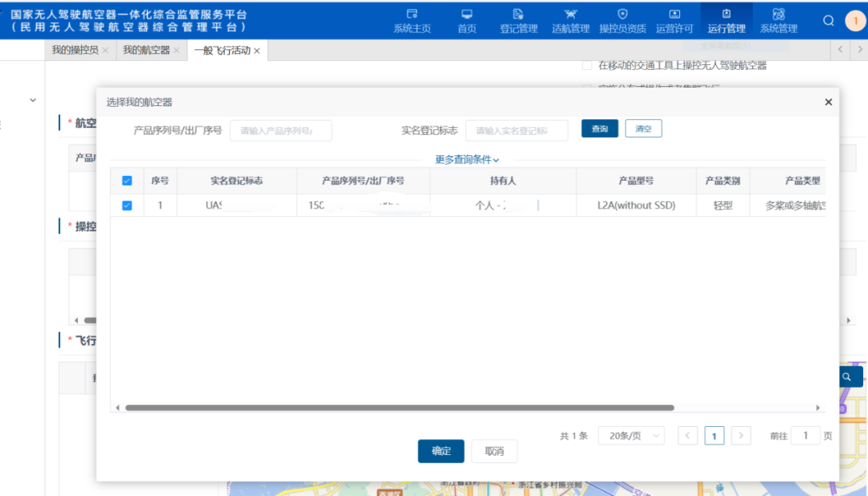The image size is (868, 496).
Task: Collapse the left sidebar chevron
Action: [33, 100]
